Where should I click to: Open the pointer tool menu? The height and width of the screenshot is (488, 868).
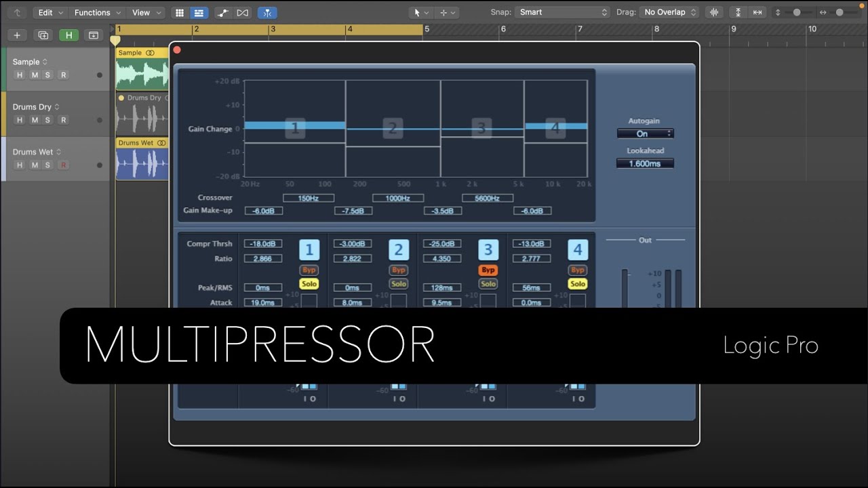tap(420, 12)
